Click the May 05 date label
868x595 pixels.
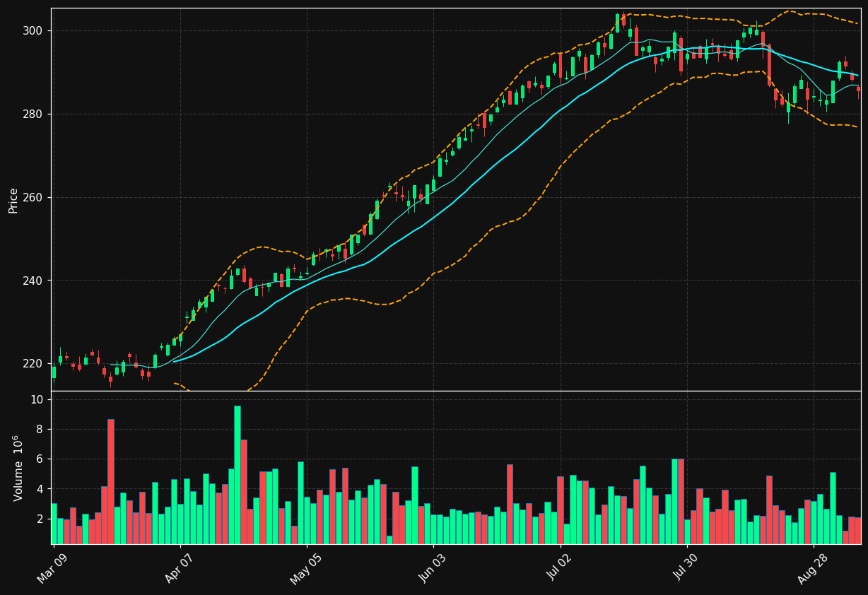(306, 568)
